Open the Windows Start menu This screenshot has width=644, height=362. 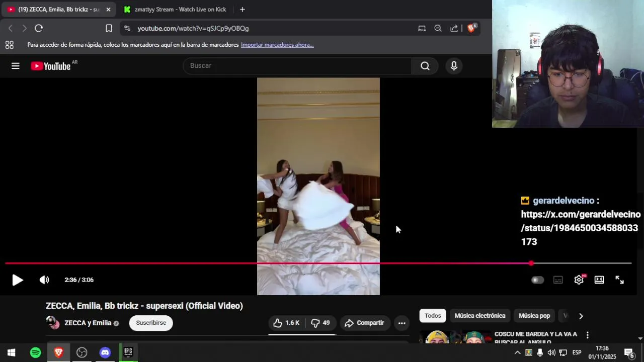pyautogui.click(x=12, y=352)
